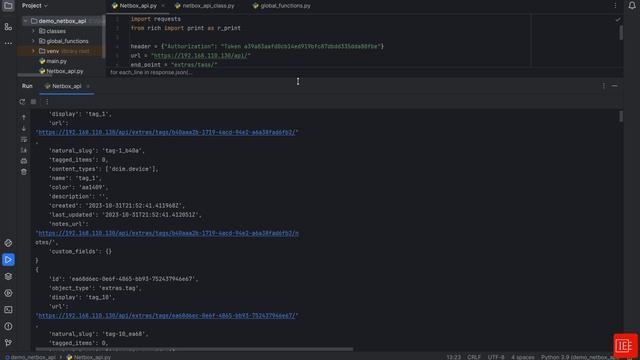This screenshot has width=640, height=360.
Task: Click the tag_10 'id' line in console
Action: point(123,279)
